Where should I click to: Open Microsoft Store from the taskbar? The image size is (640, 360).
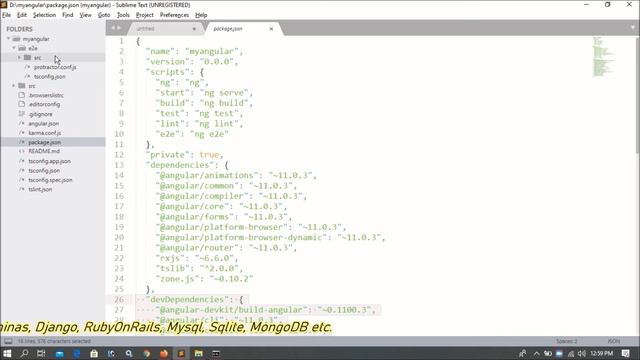click(x=94, y=353)
